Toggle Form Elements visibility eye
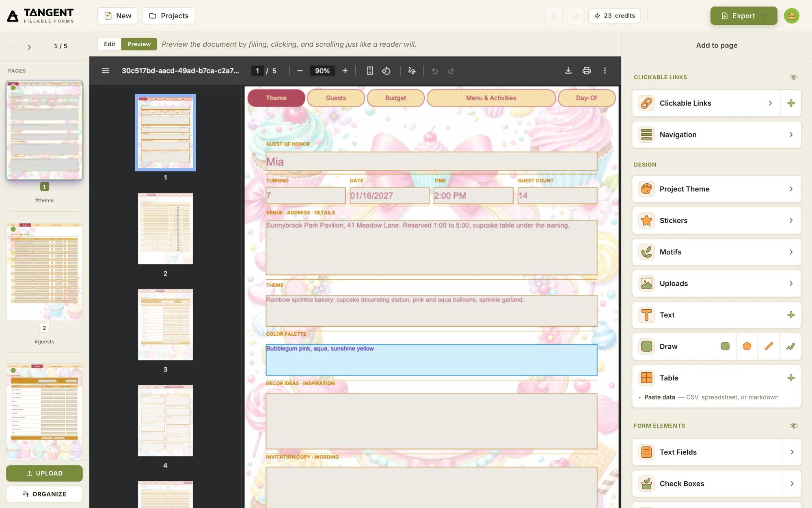This screenshot has width=812, height=508. click(794, 426)
